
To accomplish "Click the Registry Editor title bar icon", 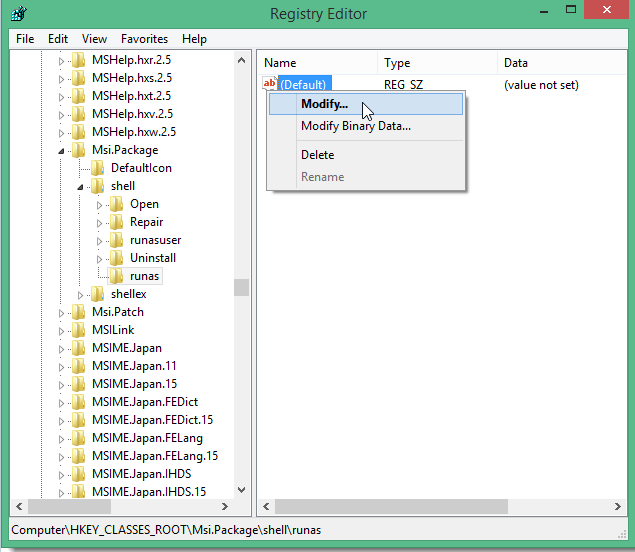I will pos(17,14).
